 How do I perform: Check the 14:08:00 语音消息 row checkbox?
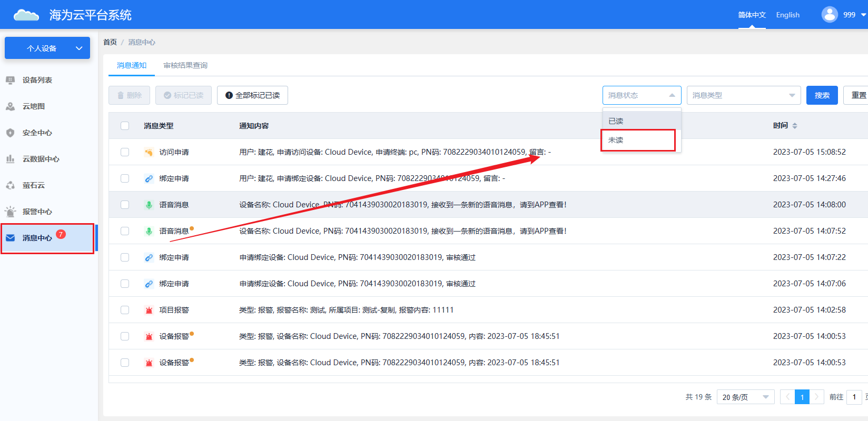(x=125, y=205)
